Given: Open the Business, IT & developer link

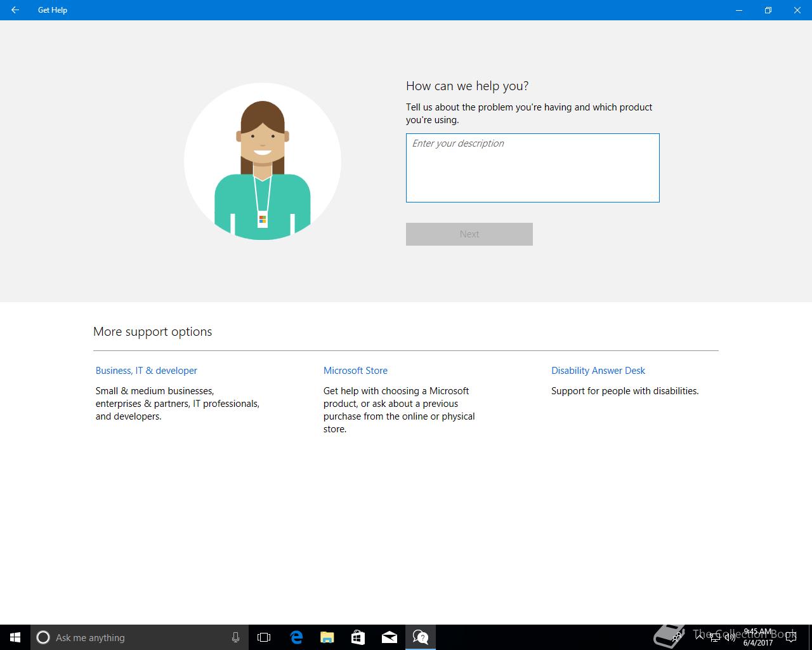Looking at the screenshot, I should pos(147,371).
